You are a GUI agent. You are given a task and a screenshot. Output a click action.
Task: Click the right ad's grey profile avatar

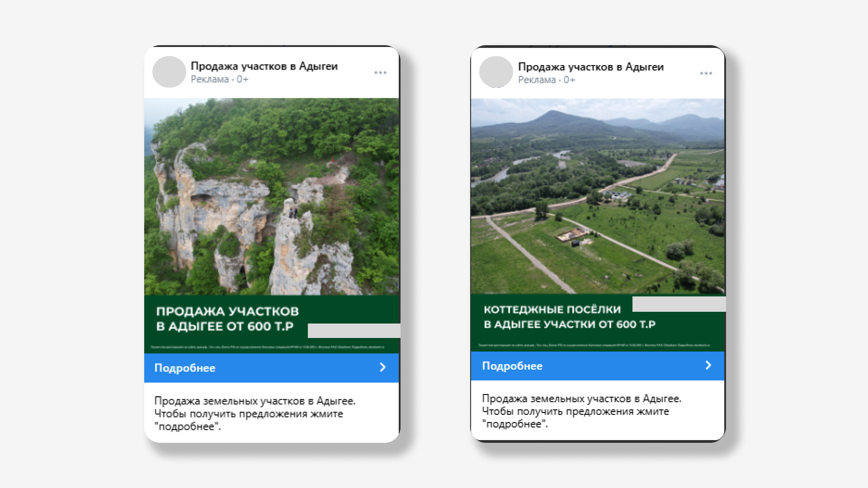(x=496, y=72)
